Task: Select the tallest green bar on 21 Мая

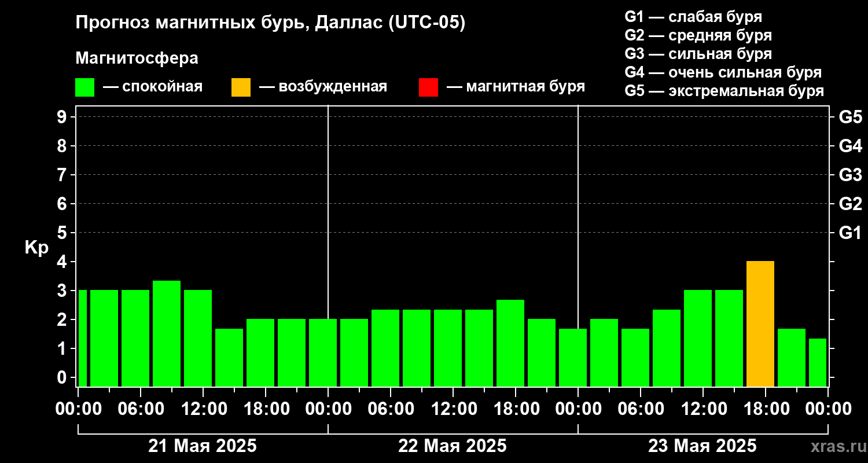Action: pyautogui.click(x=167, y=333)
